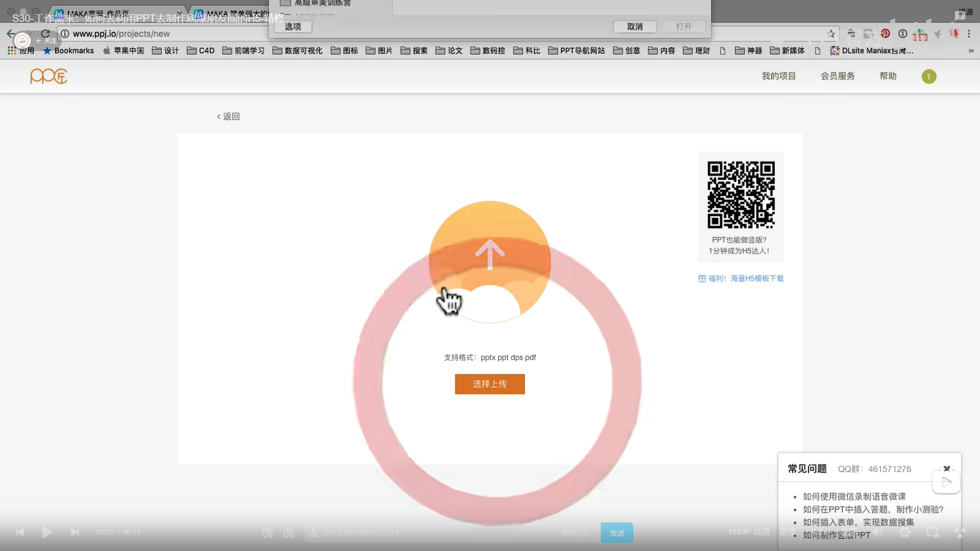The width and height of the screenshot is (980, 551).
Task: Play the video with the play button
Action: tap(47, 532)
